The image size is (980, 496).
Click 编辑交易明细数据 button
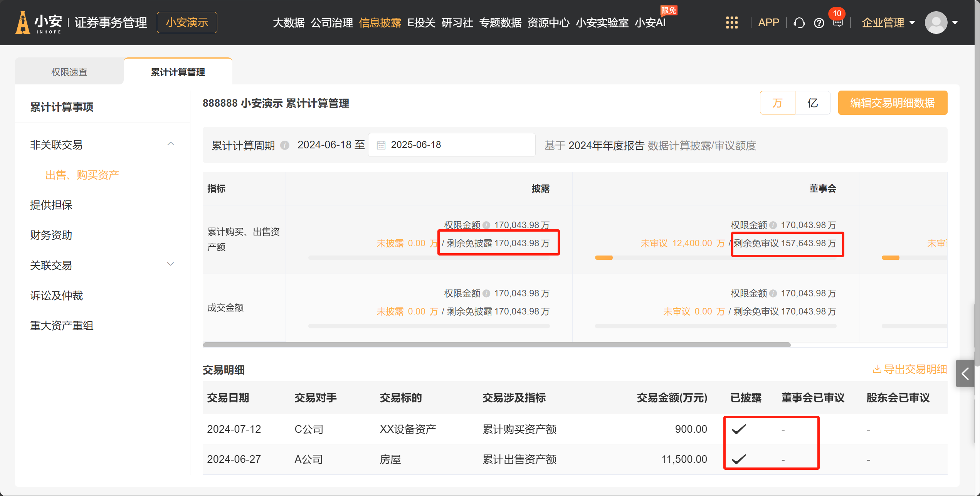[892, 103]
